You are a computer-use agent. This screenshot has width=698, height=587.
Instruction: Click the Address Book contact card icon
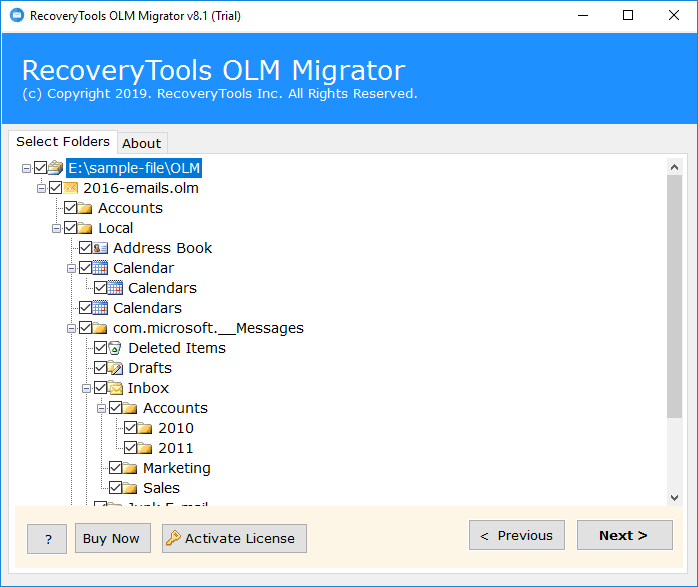tap(100, 248)
